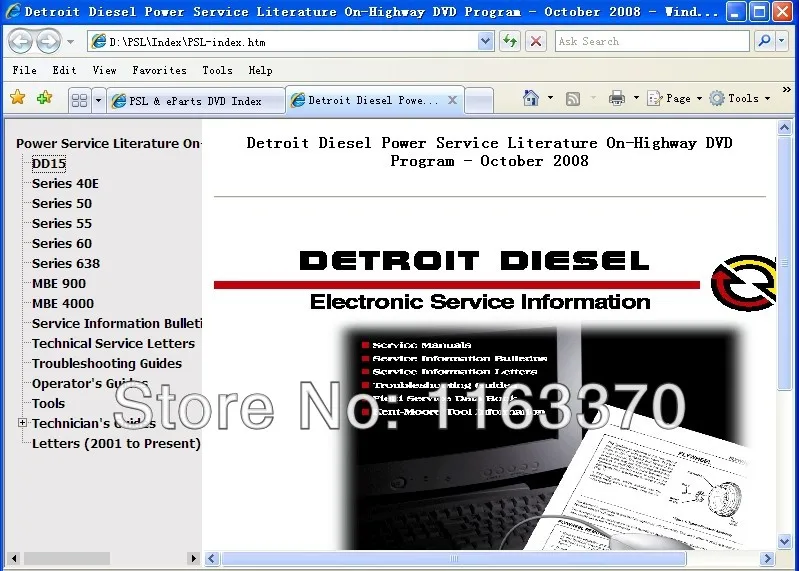Click the address bar with PSL-index.htm
The image size is (799, 571).
tap(291, 42)
